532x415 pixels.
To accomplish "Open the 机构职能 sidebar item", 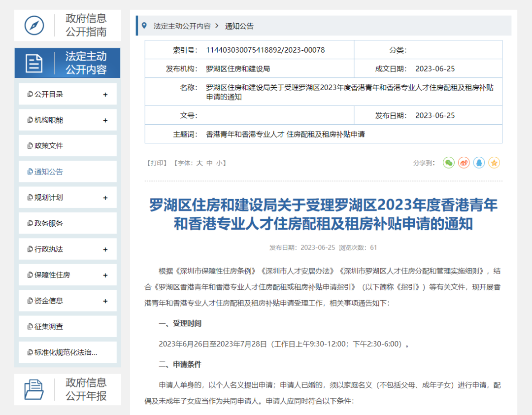I will click(x=67, y=120).
